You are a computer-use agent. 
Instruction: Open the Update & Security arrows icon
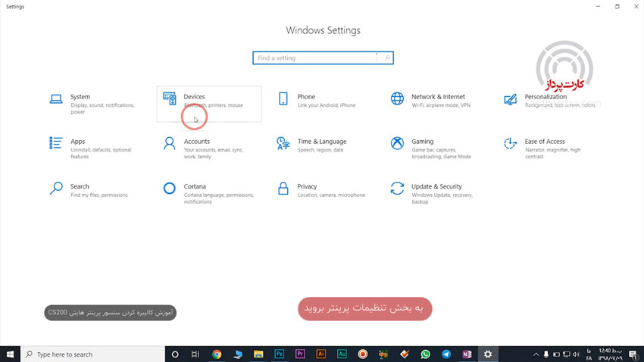(397, 188)
